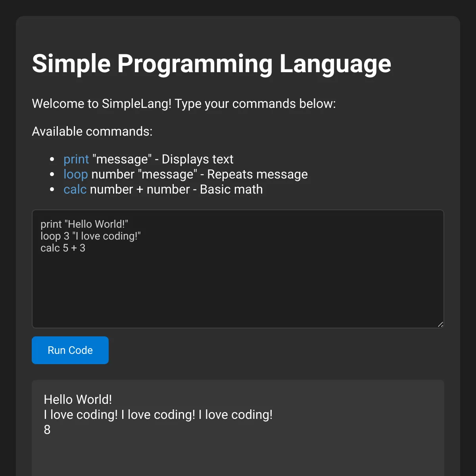Image resolution: width=476 pixels, height=476 pixels.
Task: Place cursor on loop 3 "I love coding!" line
Action: point(90,236)
